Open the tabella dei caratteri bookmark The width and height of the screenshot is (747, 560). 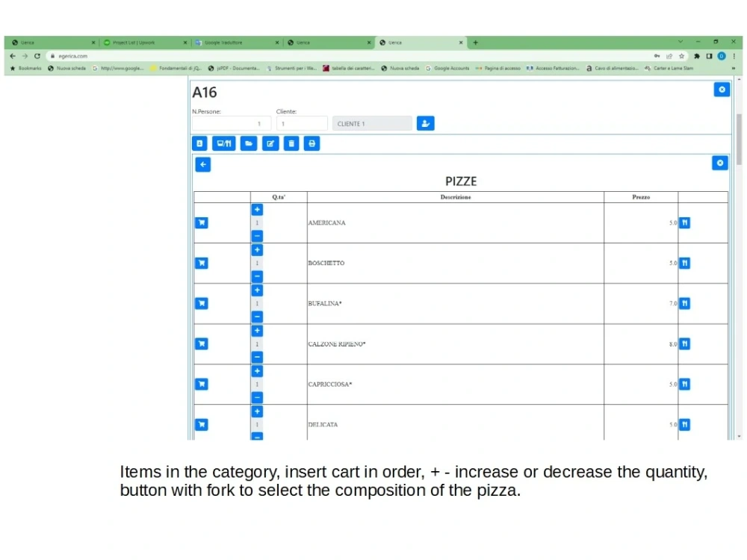tap(349, 68)
